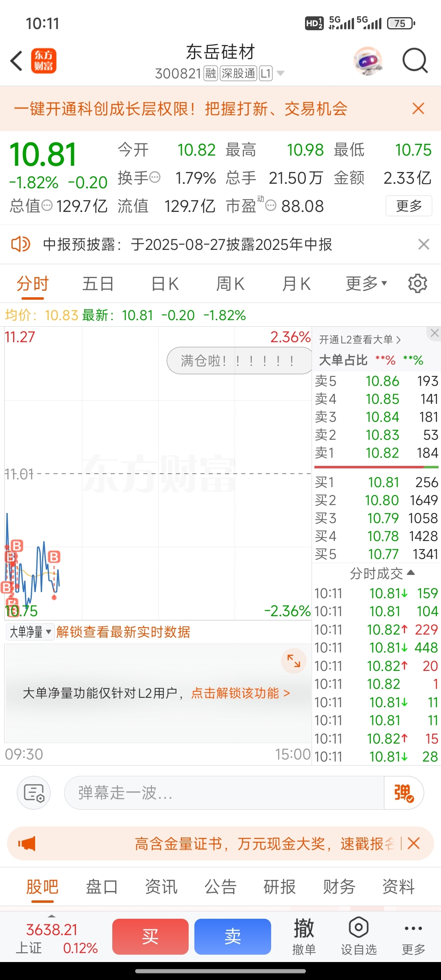
Task: Open the 公告 tab
Action: tap(220, 887)
